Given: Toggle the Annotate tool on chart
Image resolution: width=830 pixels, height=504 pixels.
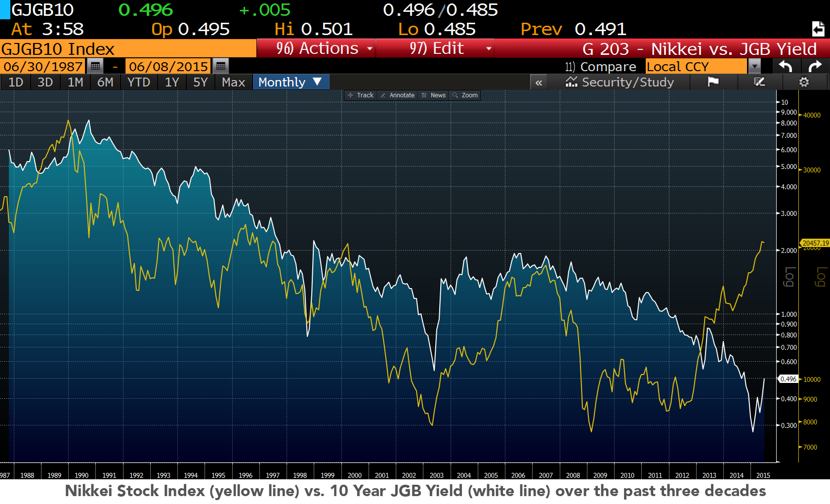Looking at the screenshot, I should click(x=398, y=95).
